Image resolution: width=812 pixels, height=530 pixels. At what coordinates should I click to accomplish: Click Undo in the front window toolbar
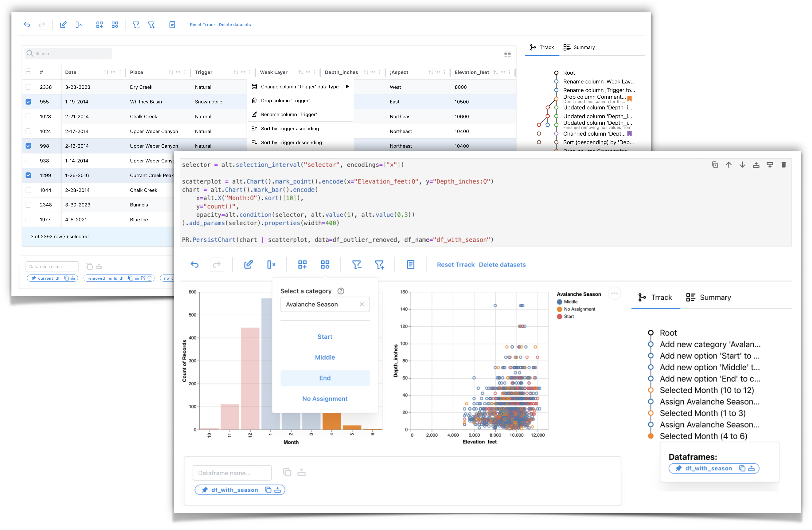tap(194, 265)
